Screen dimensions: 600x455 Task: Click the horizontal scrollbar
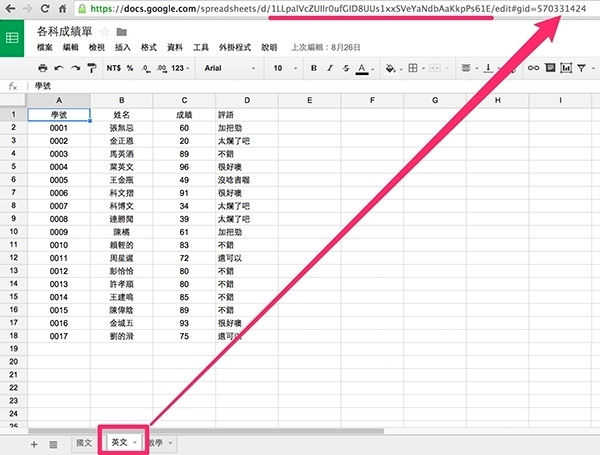[206, 431]
